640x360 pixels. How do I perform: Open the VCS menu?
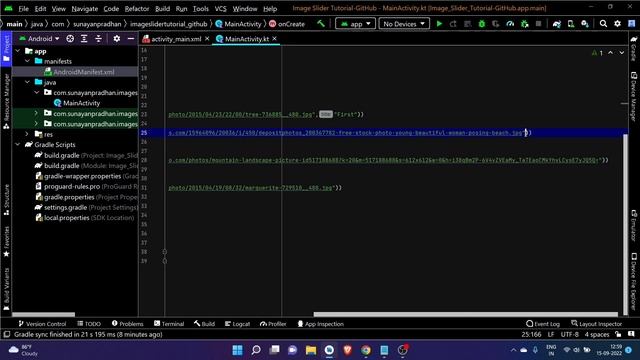(x=220, y=9)
